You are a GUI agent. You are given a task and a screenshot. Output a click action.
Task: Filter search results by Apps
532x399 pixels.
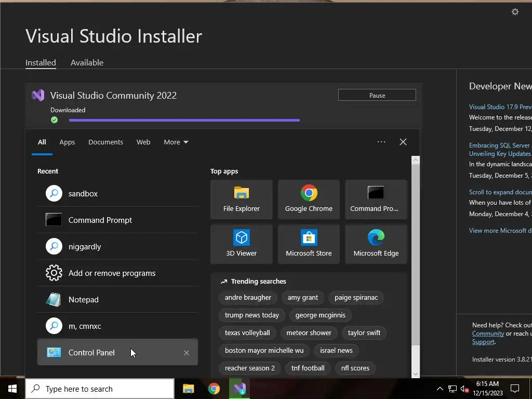67,142
